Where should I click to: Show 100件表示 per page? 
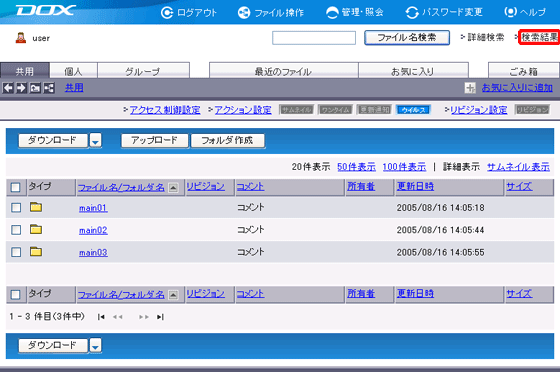(404, 167)
